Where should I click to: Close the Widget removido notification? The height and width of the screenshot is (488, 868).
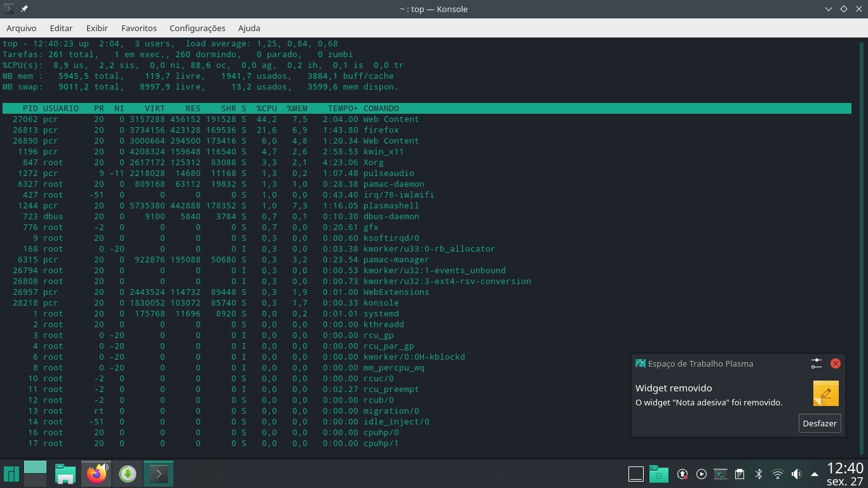[x=836, y=363]
